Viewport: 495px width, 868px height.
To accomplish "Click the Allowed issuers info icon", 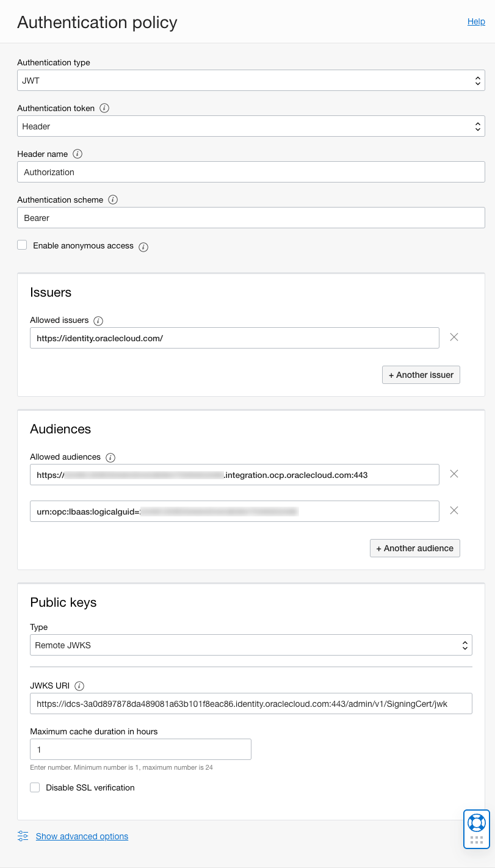I will [98, 320].
